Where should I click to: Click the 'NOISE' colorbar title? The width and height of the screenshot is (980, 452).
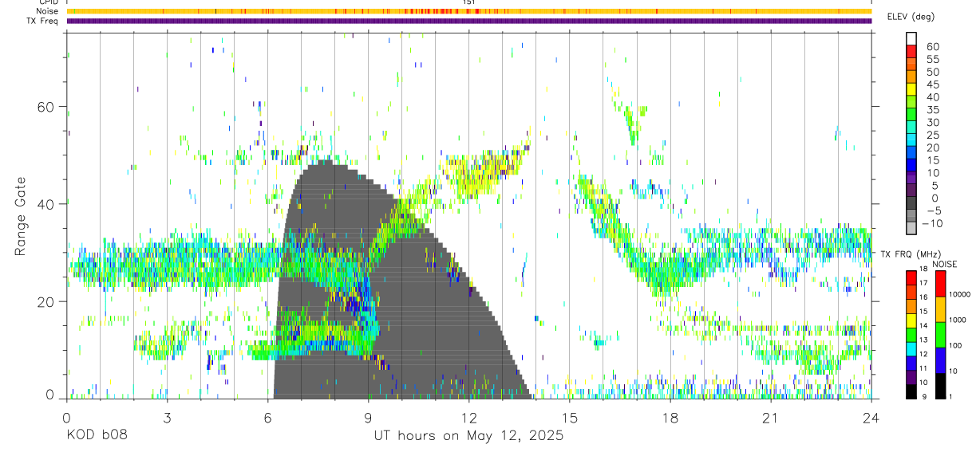pos(945,264)
